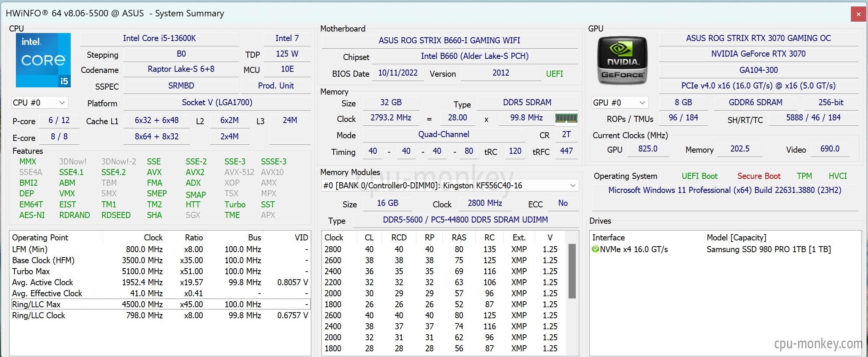Click the BIOS date 10/11/2022 field

398,73
